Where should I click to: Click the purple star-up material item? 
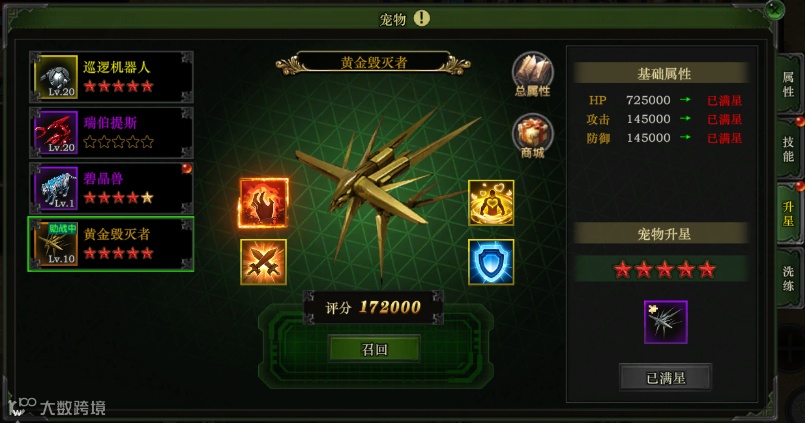point(665,322)
